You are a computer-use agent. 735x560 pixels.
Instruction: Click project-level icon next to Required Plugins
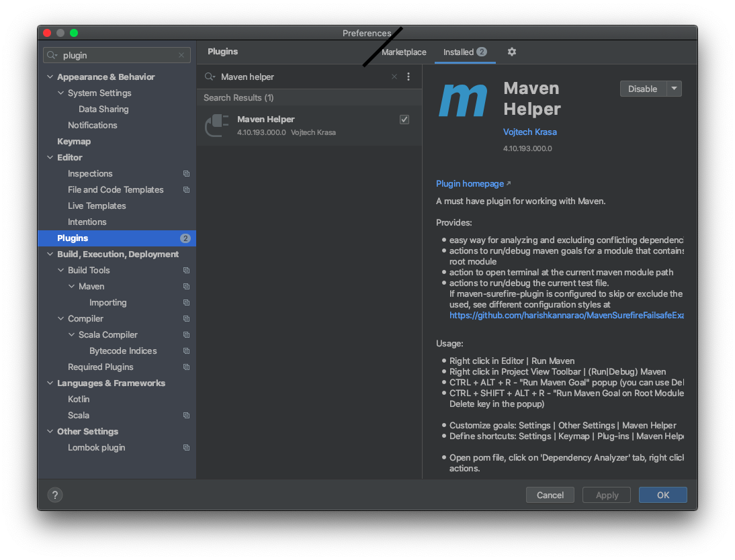[x=186, y=367]
